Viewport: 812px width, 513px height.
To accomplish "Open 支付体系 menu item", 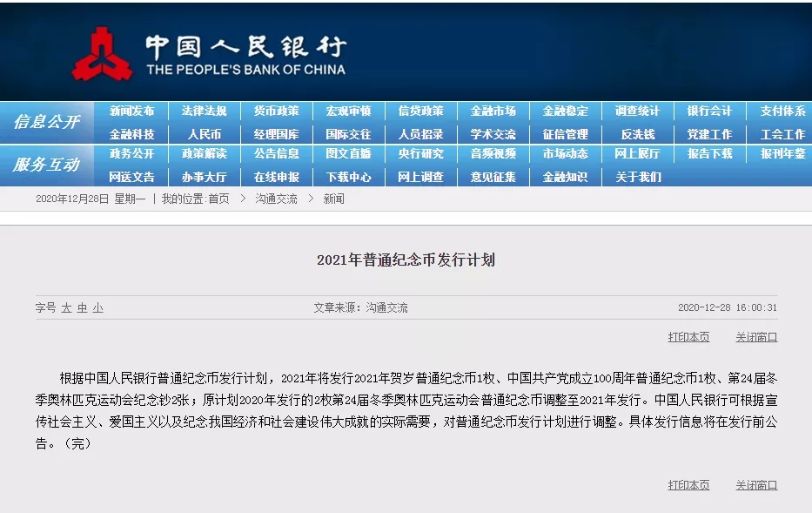I will (783, 111).
